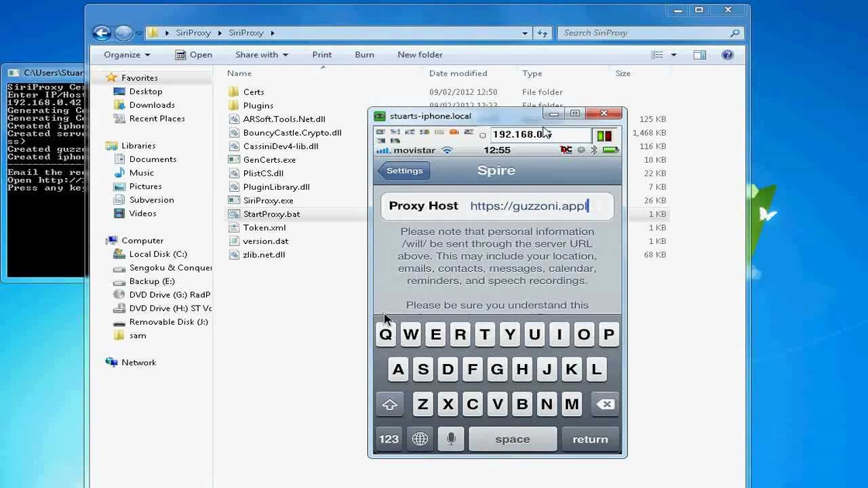Open Desktop in the navigation pane
Viewport: 868px width, 488px height.
(x=146, y=91)
